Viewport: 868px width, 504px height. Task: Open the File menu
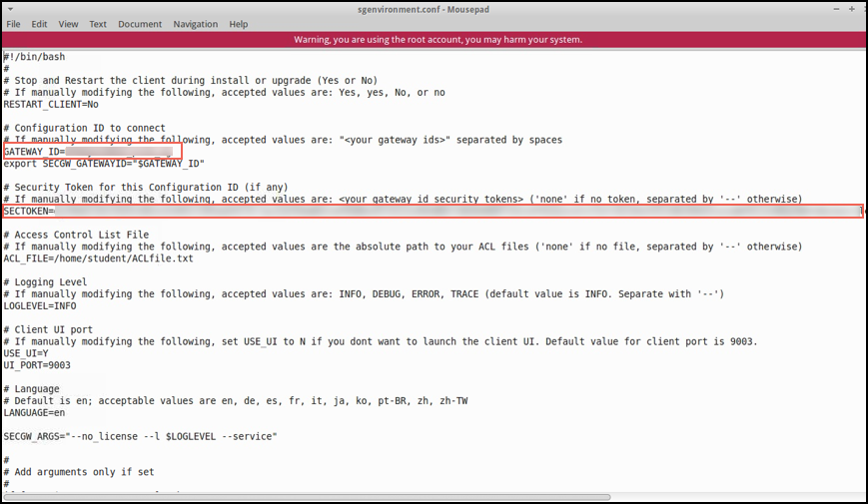click(x=13, y=24)
